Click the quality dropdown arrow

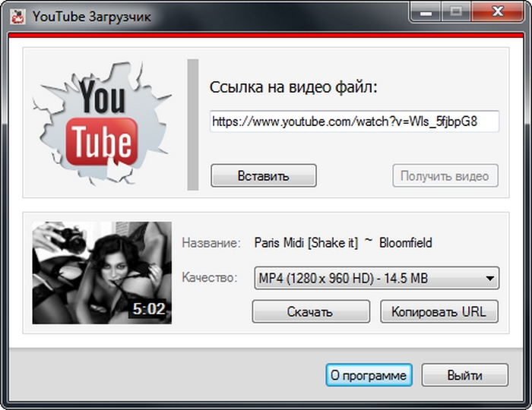(490, 279)
